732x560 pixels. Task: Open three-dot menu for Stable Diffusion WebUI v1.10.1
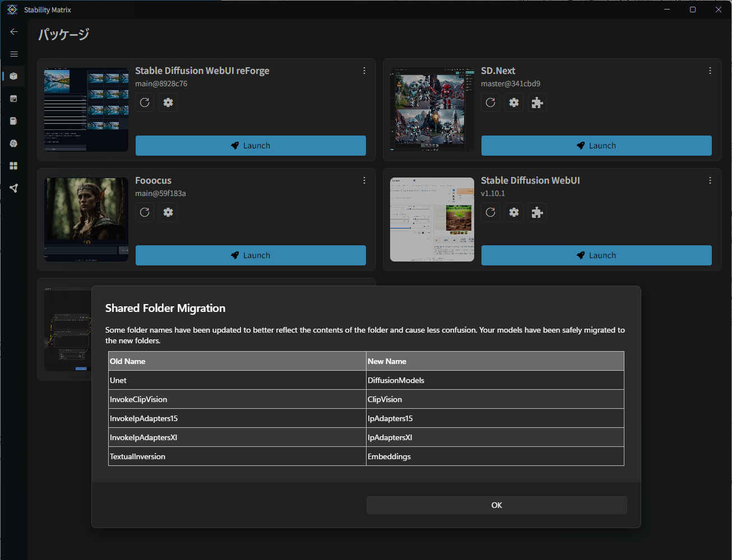[x=710, y=180]
